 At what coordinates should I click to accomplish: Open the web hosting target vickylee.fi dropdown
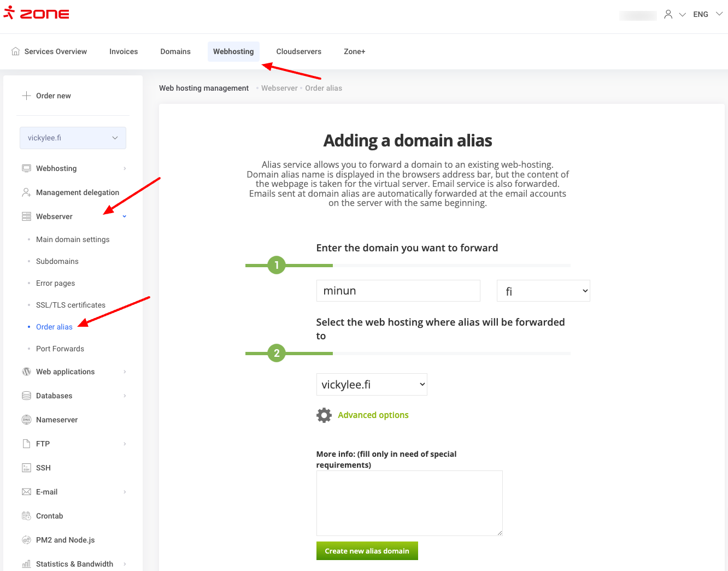pos(372,385)
